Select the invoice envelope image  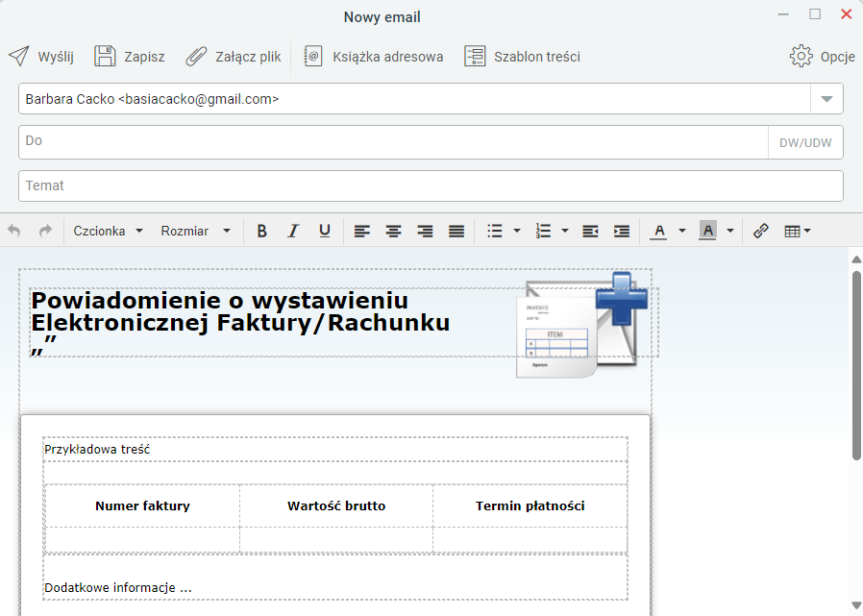pos(581,325)
